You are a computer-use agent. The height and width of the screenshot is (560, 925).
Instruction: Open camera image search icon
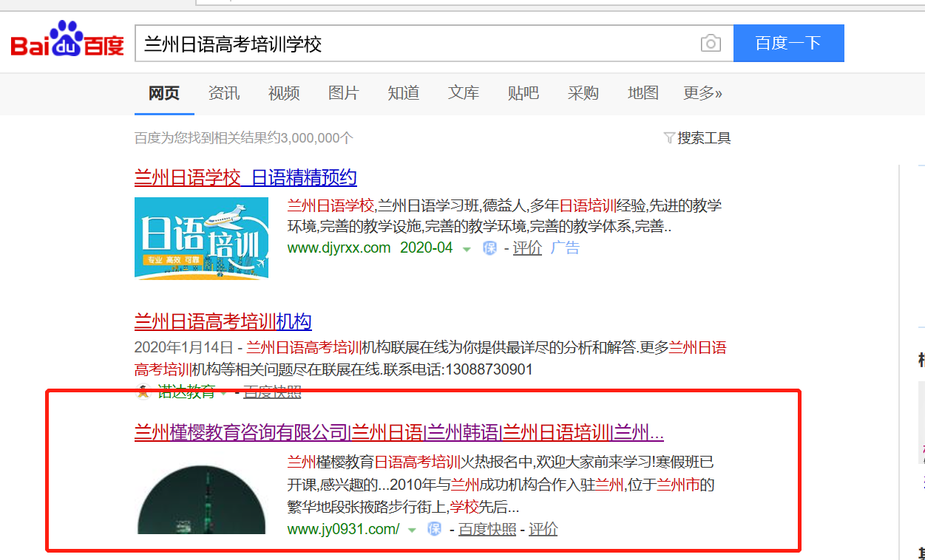[x=711, y=43]
